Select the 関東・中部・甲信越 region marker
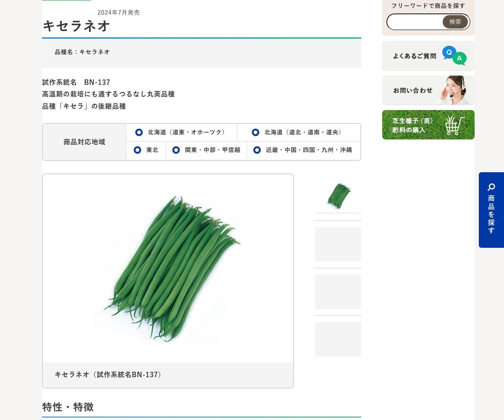Viewport: 504px width, 420px height. pos(176,150)
